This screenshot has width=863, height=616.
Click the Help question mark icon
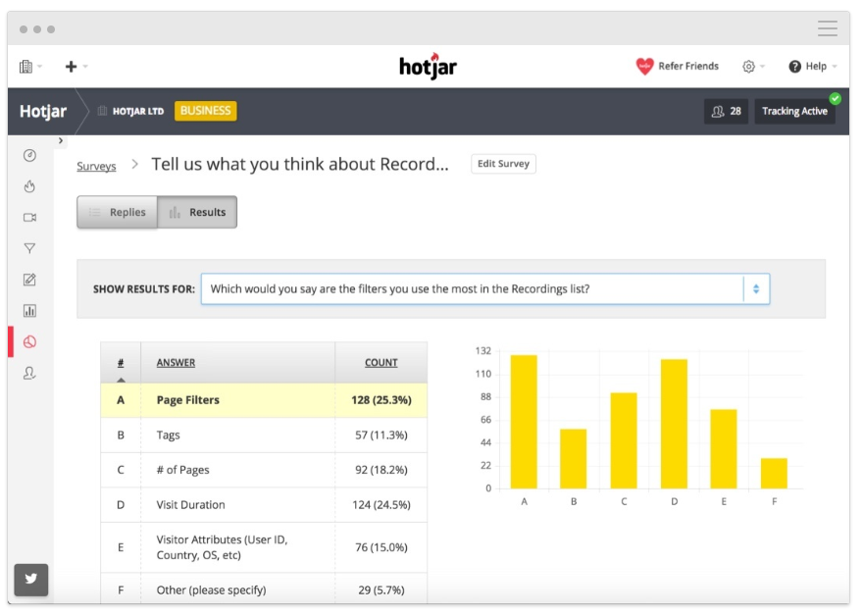click(x=794, y=67)
